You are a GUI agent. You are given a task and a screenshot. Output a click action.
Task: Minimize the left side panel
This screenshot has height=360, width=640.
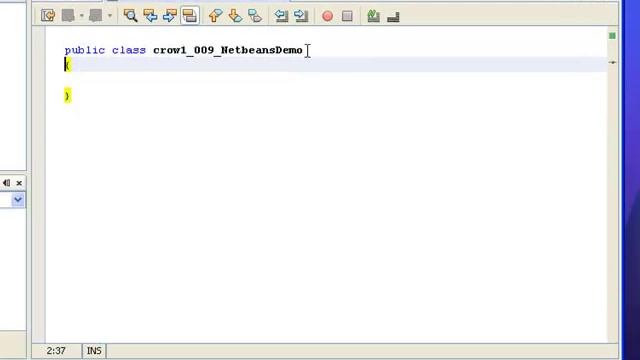(x=7, y=183)
